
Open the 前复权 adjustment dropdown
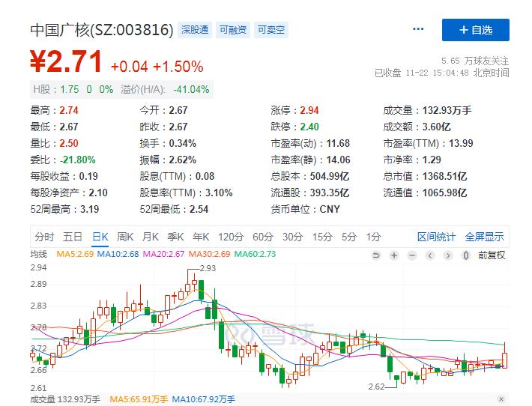(492, 255)
